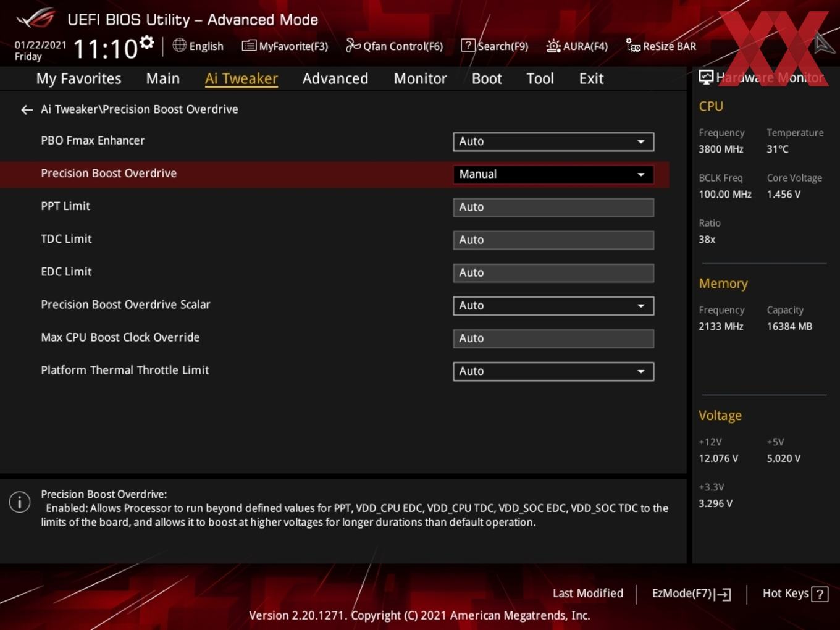Image resolution: width=840 pixels, height=630 pixels.
Task: Click the English language button
Action: pyautogui.click(x=198, y=46)
